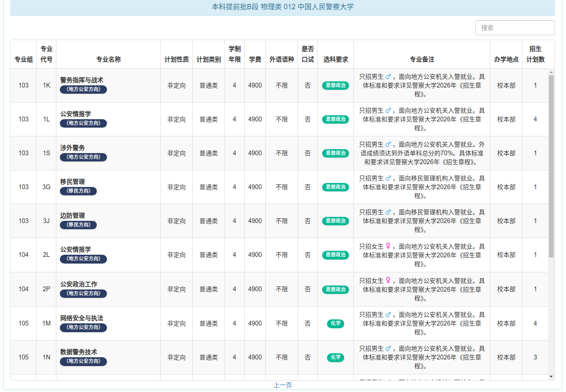Click the female symbol in the 公安政治工作 row
This screenshot has width=566, height=392.
click(388, 280)
